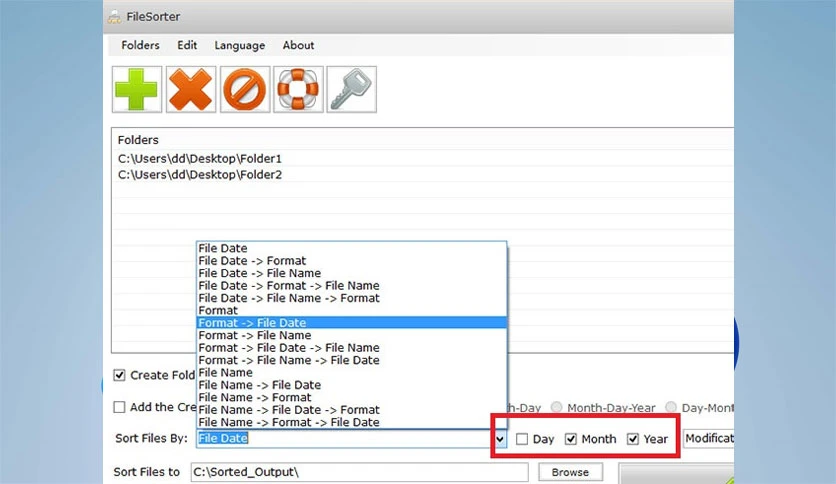Viewport: 836px width, 484px height.
Task: Open the Language menu
Action: (x=239, y=45)
